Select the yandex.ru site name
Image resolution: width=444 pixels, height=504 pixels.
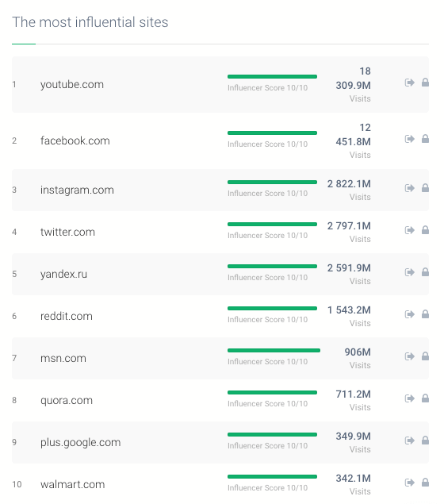click(x=63, y=274)
